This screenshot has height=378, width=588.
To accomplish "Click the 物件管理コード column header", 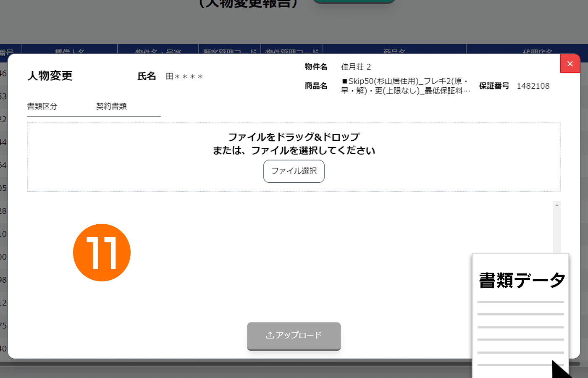I will coord(292,51).
